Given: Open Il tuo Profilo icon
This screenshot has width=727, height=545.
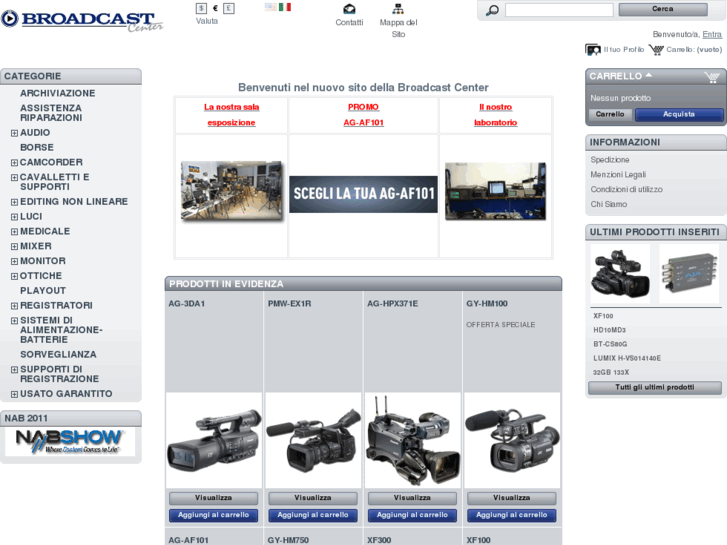Looking at the screenshot, I should point(593,50).
